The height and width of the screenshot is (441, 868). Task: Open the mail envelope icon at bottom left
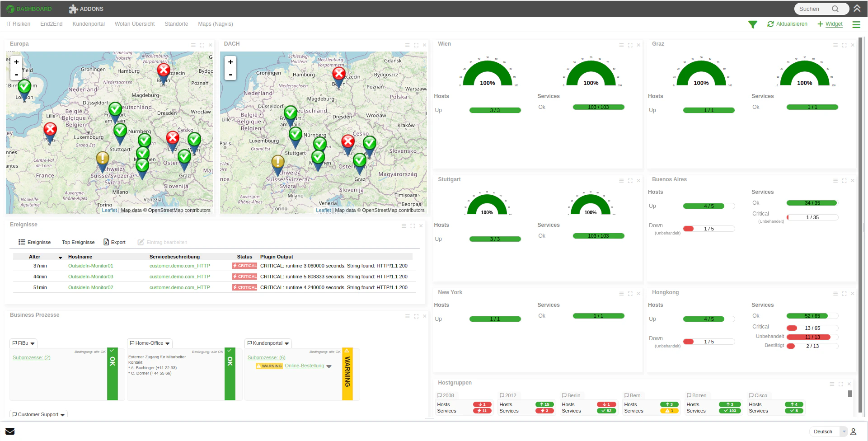10,431
